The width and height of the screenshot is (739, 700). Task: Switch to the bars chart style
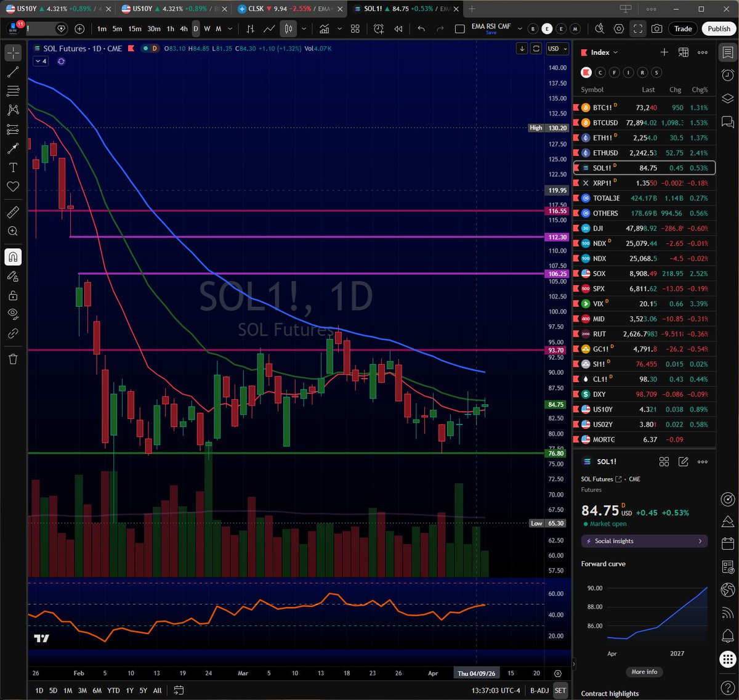[x=250, y=29]
